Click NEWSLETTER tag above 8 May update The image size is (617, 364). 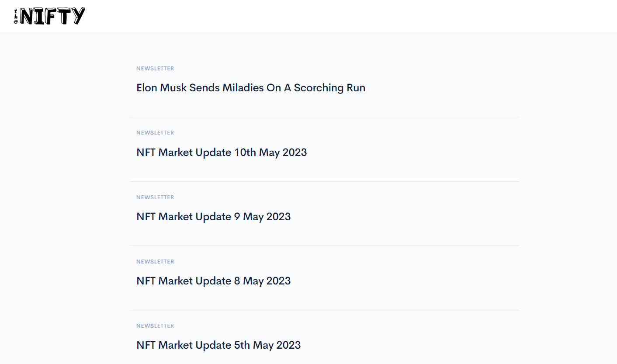tap(155, 262)
